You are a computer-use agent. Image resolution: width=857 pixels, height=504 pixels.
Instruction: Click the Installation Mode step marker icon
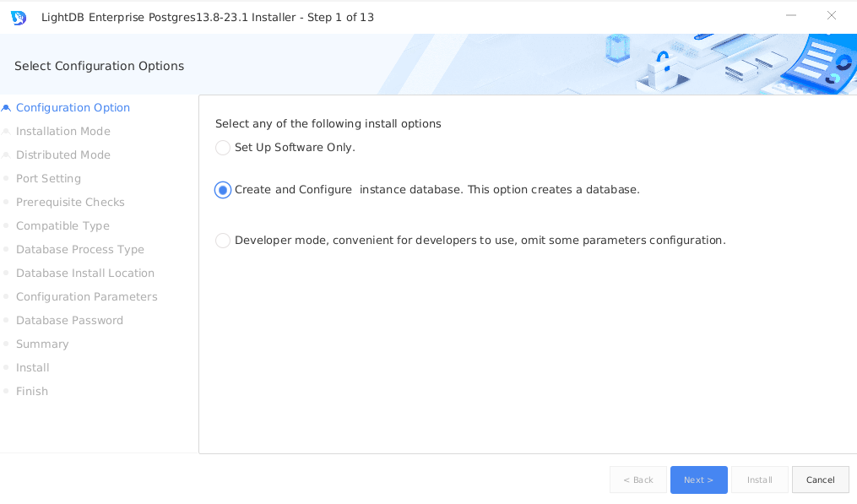click(x=7, y=132)
